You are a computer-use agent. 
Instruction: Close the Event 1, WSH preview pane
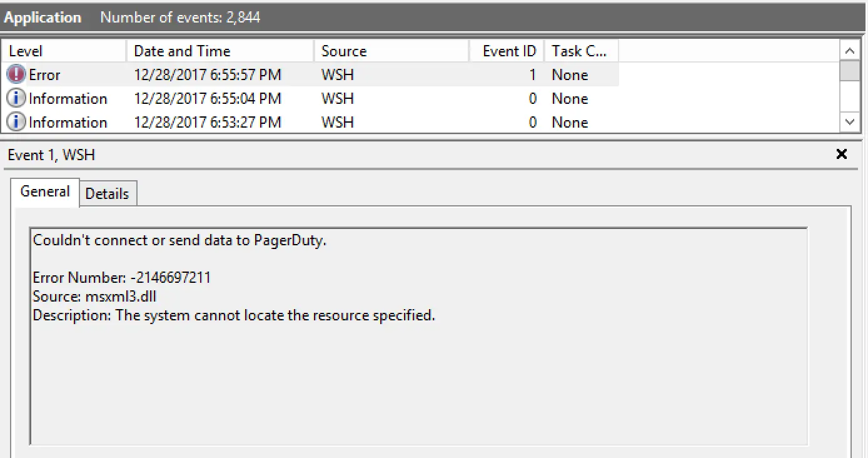pos(842,154)
